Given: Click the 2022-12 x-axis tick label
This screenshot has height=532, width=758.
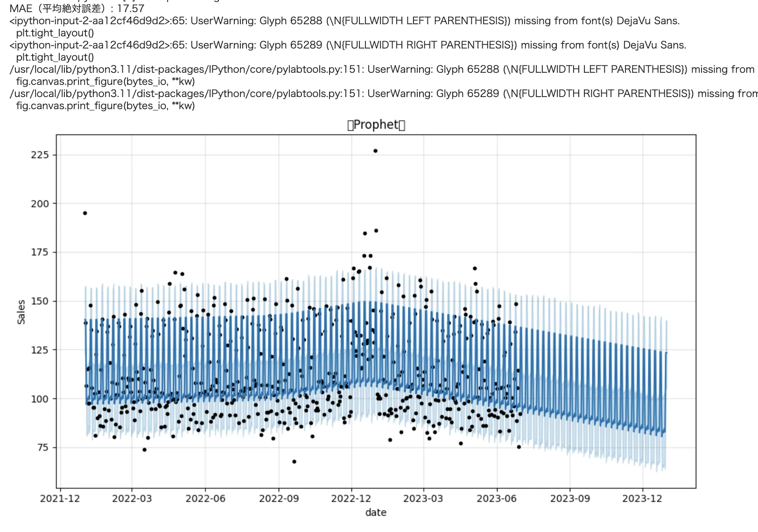Looking at the screenshot, I should [351, 498].
